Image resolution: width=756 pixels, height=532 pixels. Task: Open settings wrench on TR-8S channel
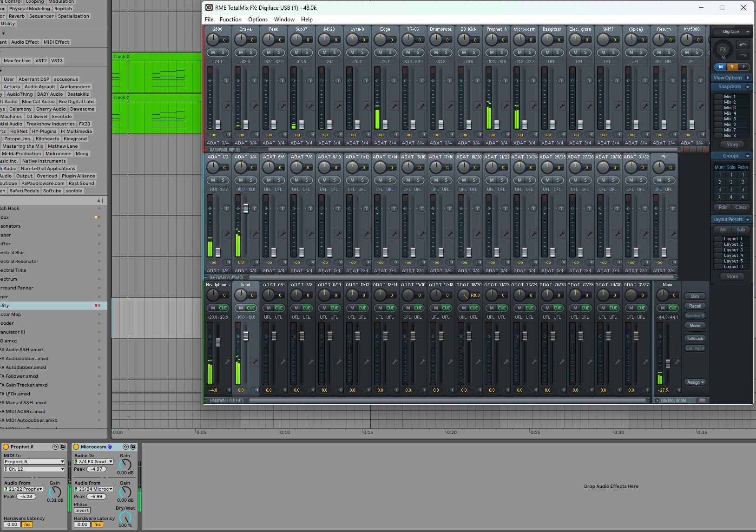(x=422, y=106)
